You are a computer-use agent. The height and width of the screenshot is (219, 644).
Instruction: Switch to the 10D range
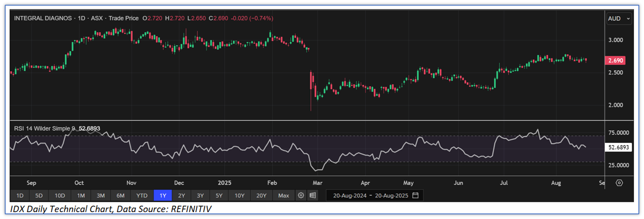point(60,196)
